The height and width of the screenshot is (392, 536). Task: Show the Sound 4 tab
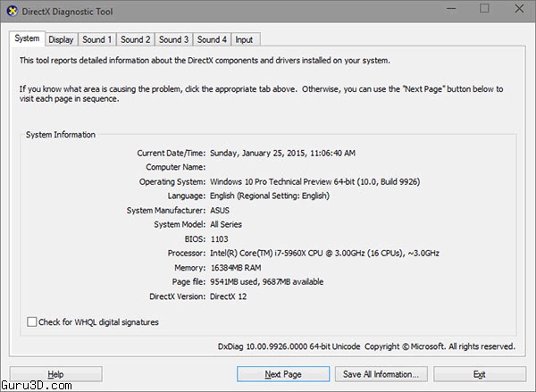(212, 39)
